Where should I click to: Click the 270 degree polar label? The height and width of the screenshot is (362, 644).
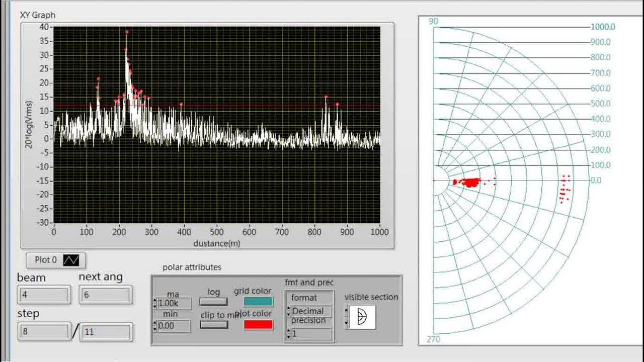click(x=433, y=339)
